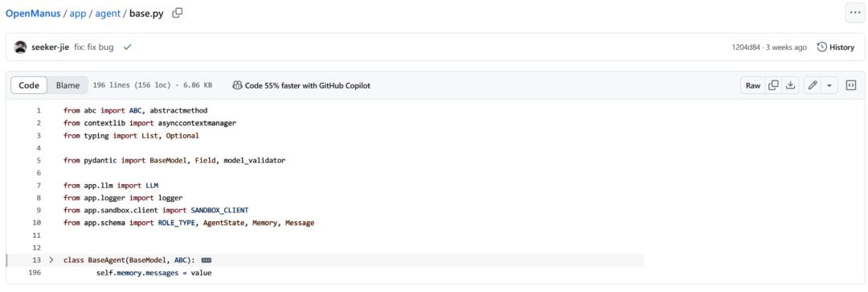Open the seeker-jie author profile link
868x292 pixels.
(51, 47)
